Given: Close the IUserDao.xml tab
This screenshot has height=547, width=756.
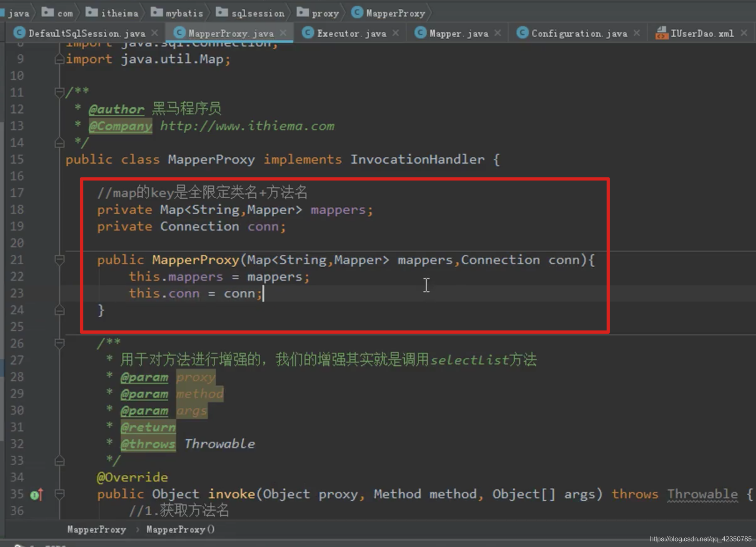Looking at the screenshot, I should tap(744, 33).
